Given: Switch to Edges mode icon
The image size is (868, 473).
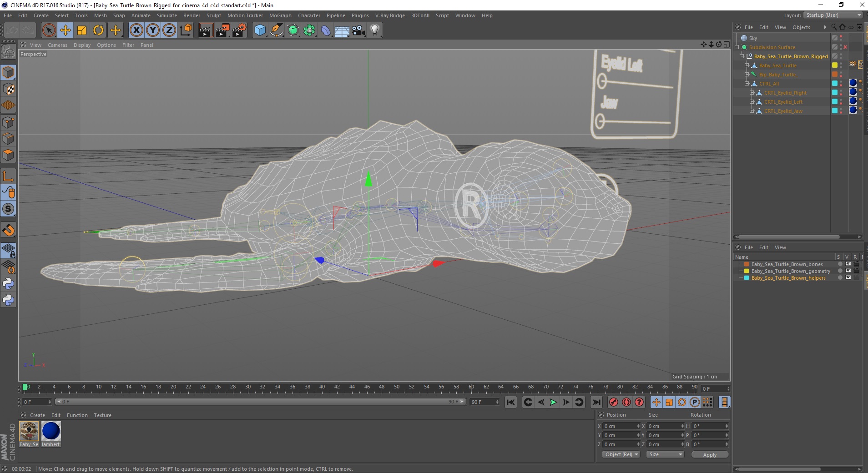Looking at the screenshot, I should pyautogui.click(x=8, y=139).
